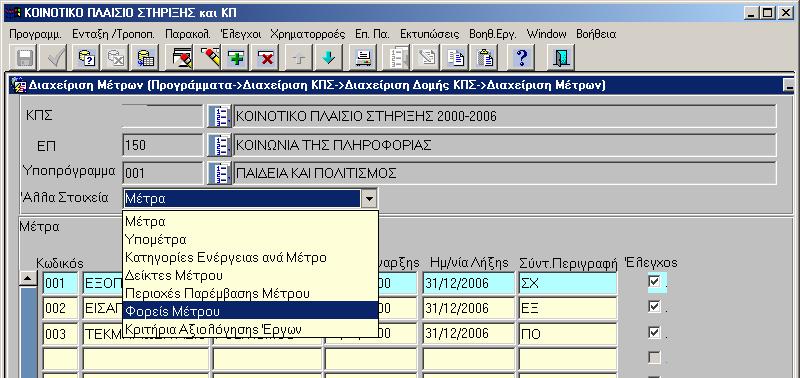Select Κριτήρια Αξιολόγησης Έργων option
800x378 pixels.
coord(251,328)
